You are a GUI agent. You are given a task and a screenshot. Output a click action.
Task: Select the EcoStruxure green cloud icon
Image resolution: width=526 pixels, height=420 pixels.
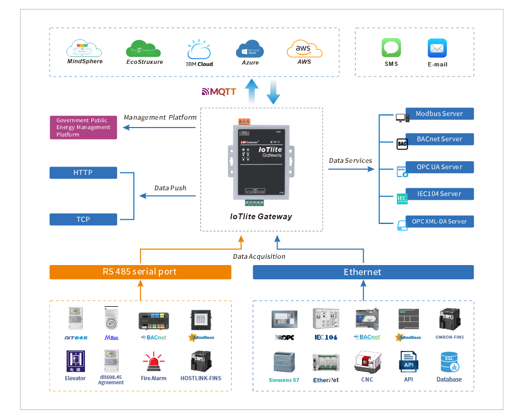144,48
